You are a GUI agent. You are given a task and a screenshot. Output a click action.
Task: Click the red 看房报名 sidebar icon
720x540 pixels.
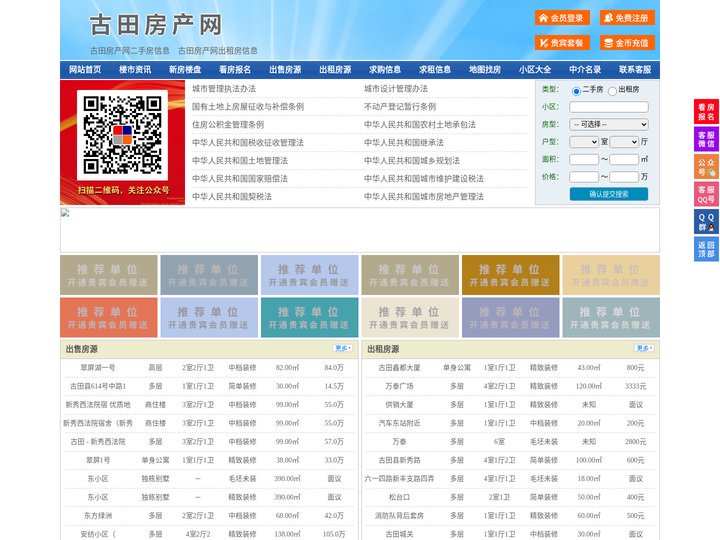[706, 112]
